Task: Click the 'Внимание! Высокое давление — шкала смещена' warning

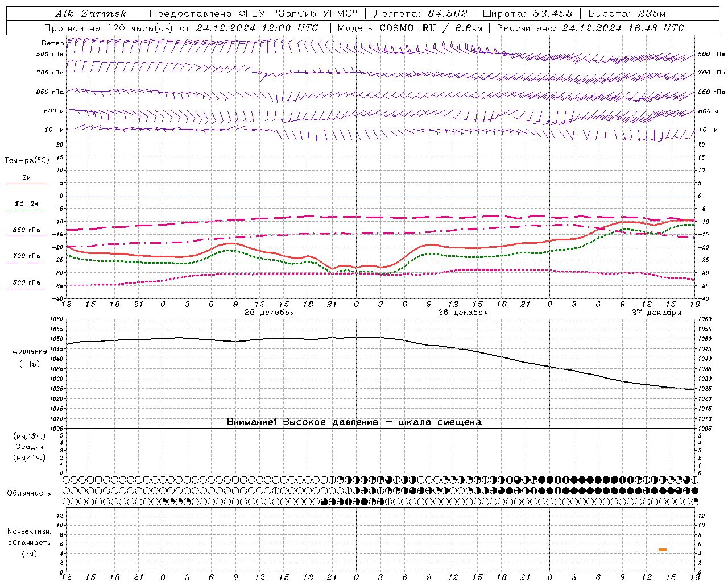Action: 354,422
